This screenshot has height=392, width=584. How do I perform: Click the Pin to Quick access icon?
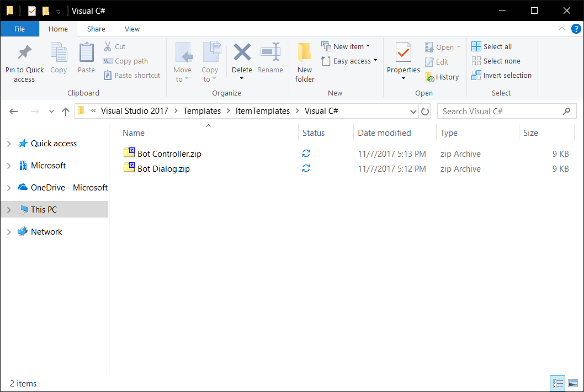[x=25, y=52]
